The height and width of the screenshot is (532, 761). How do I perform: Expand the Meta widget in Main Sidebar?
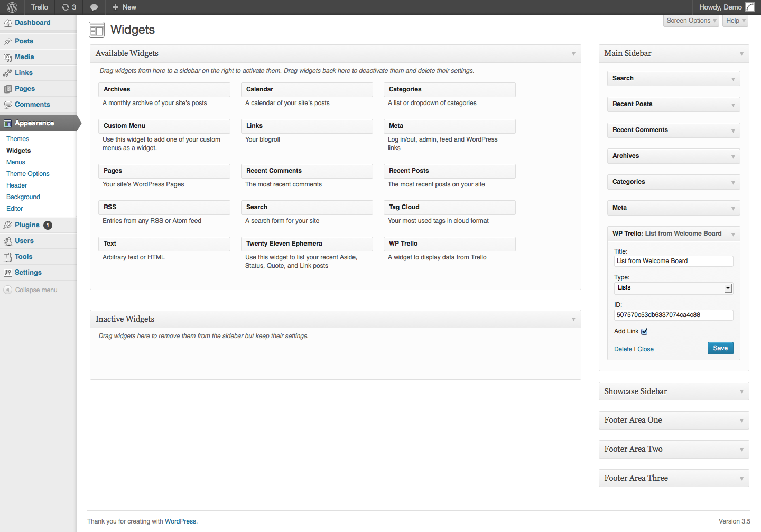point(733,208)
